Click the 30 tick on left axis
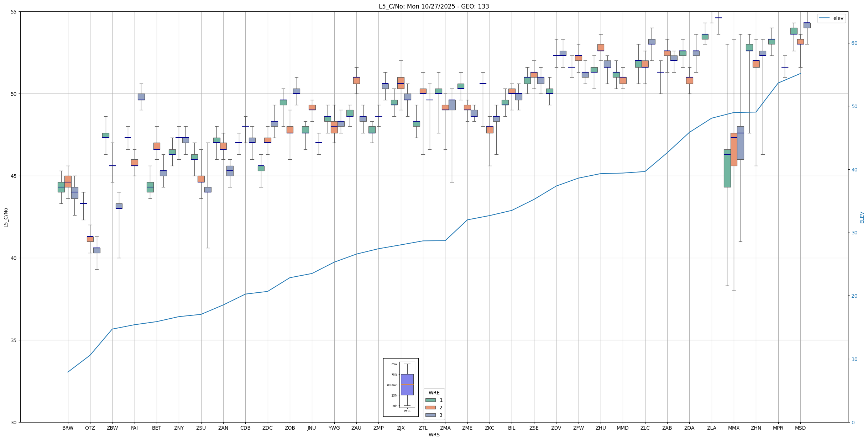Image resolution: width=868 pixels, height=441 pixels. (14, 422)
